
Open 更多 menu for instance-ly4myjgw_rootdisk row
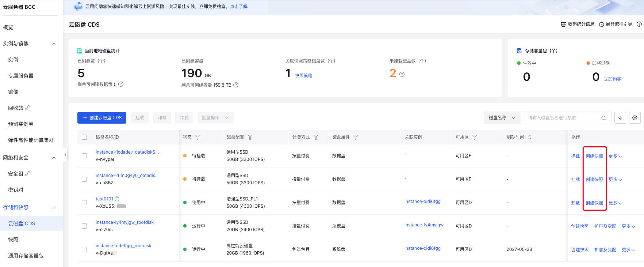628,226
